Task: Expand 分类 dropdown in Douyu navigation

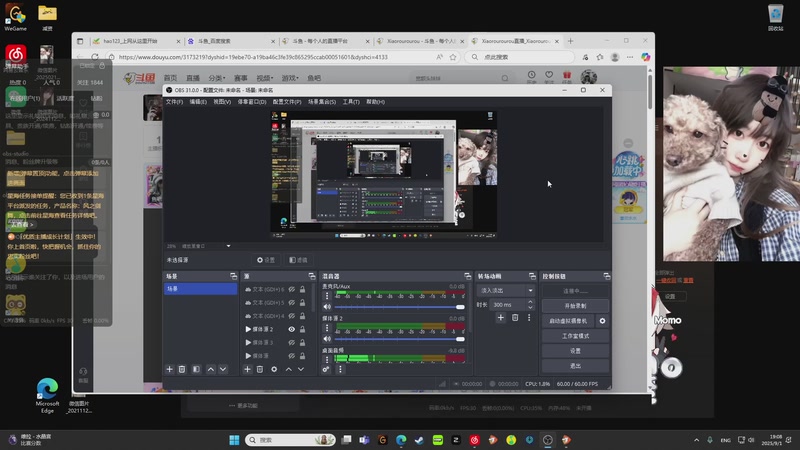Action: (216, 78)
